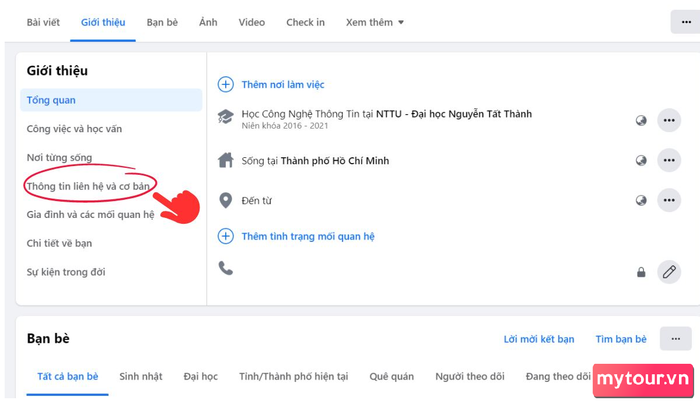Click the Tìm bạn bè link
The height and width of the screenshot is (405, 700).
[621, 339]
